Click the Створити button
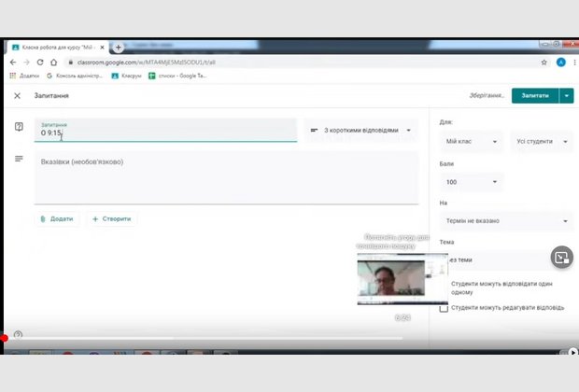This screenshot has height=392, width=579. point(111,219)
